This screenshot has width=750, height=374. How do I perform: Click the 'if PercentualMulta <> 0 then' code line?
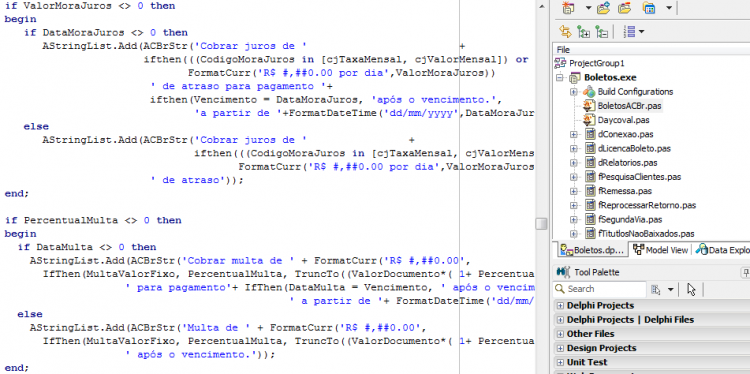coord(93,220)
